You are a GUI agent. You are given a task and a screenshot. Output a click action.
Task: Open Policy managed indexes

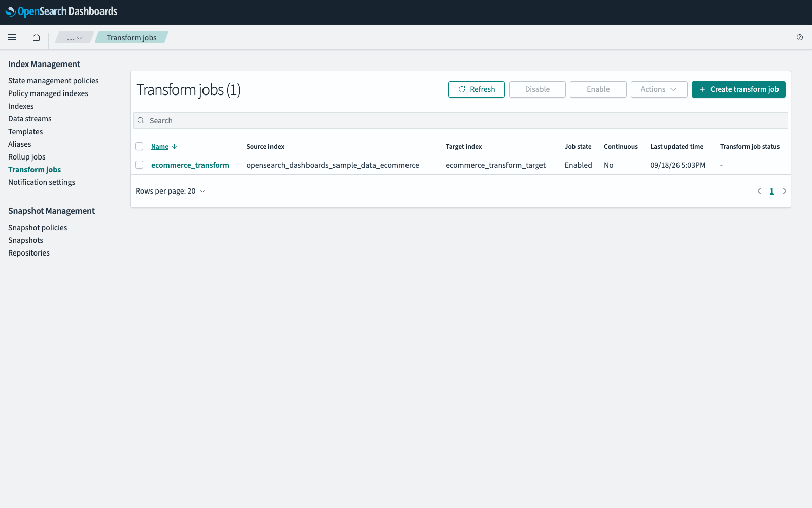pyautogui.click(x=48, y=93)
